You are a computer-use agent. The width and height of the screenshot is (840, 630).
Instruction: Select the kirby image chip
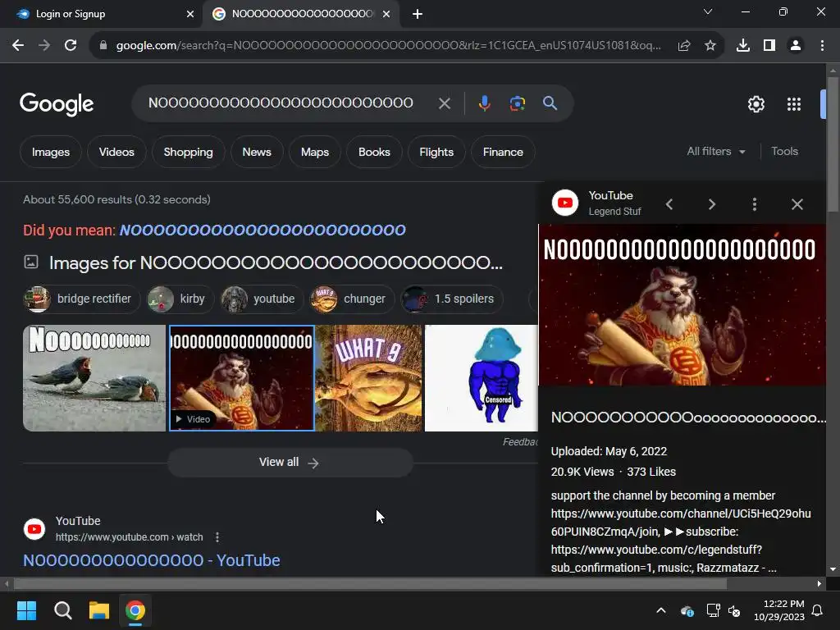tap(180, 299)
